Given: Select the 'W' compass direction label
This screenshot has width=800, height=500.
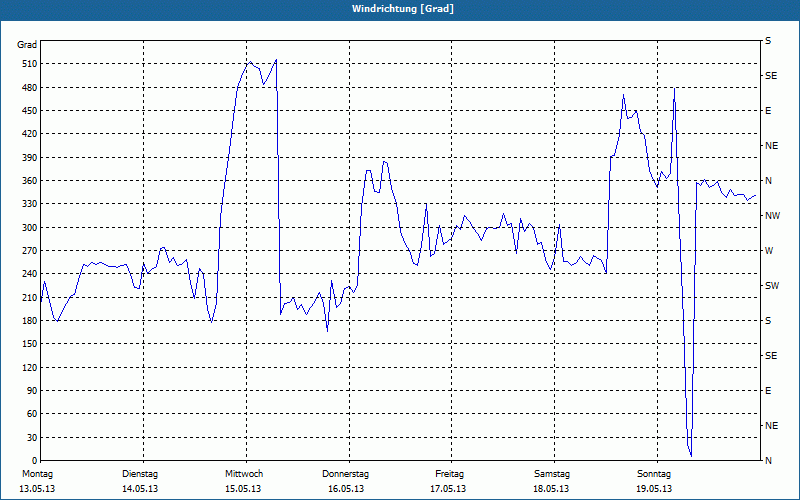Looking at the screenshot, I should (x=769, y=251).
